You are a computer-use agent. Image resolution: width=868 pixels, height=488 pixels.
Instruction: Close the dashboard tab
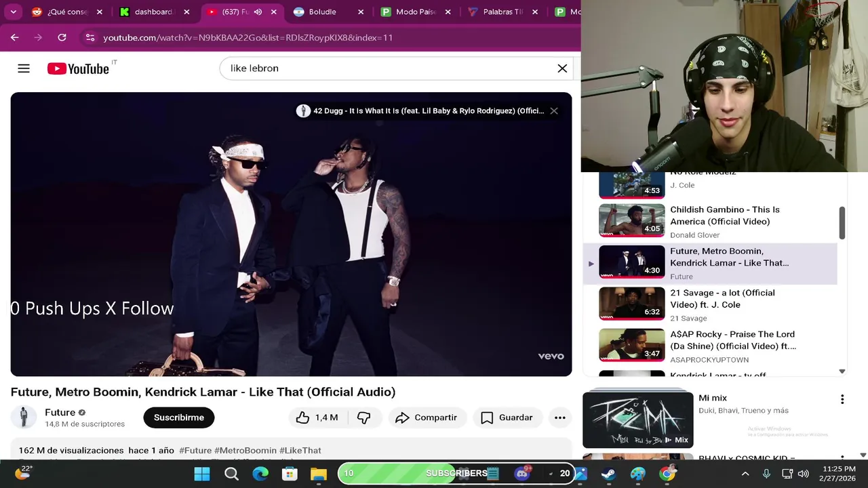click(x=186, y=12)
